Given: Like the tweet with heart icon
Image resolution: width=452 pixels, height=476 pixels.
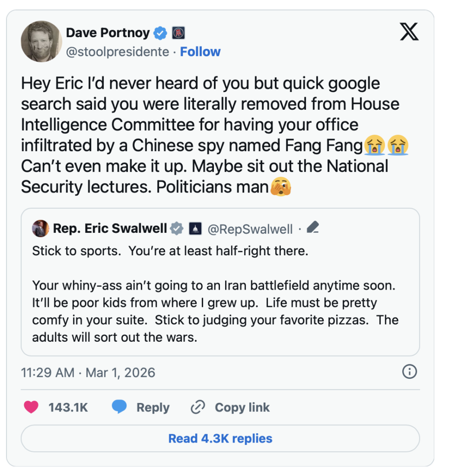Looking at the screenshot, I should pyautogui.click(x=31, y=407).
